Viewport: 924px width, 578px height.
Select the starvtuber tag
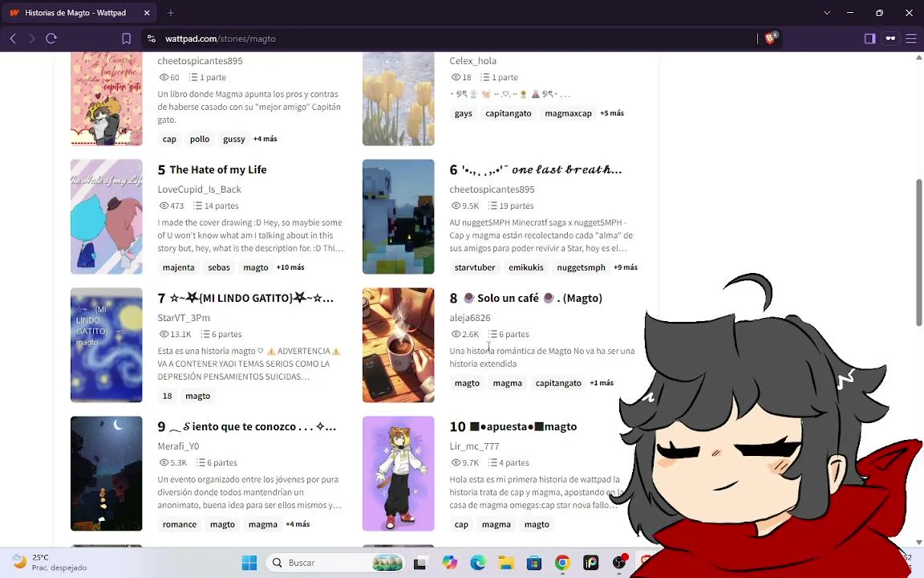click(475, 267)
